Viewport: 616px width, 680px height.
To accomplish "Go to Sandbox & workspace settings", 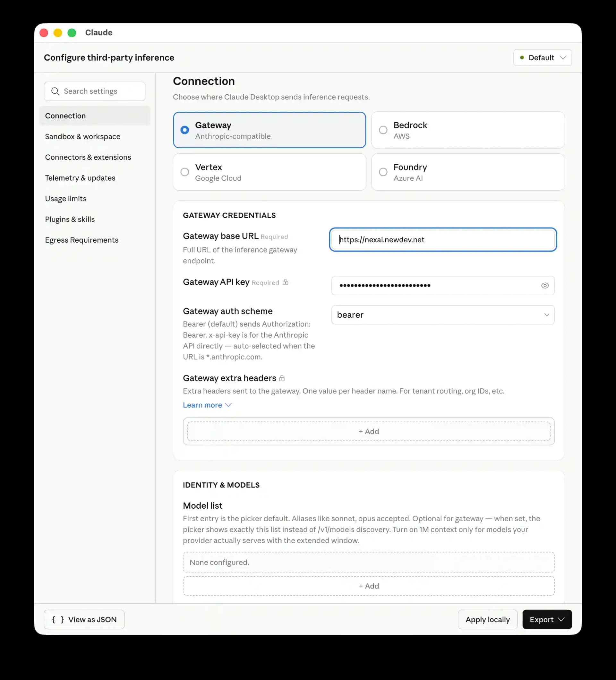I will pyautogui.click(x=94, y=136).
